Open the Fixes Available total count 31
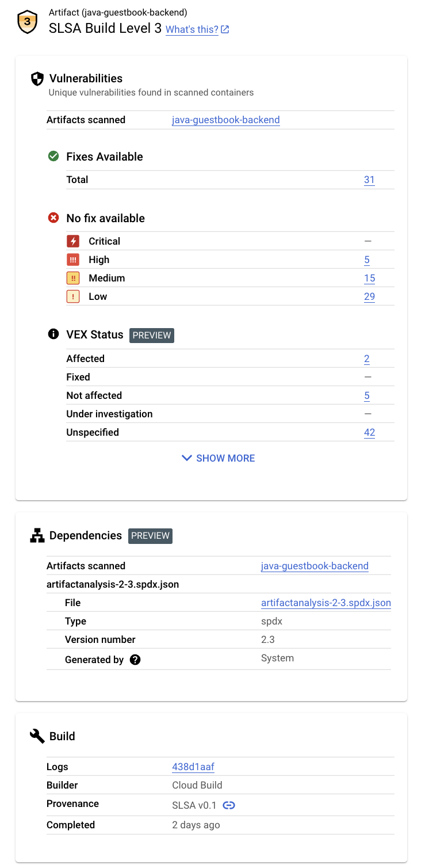This screenshot has width=429, height=868. pos(369,180)
